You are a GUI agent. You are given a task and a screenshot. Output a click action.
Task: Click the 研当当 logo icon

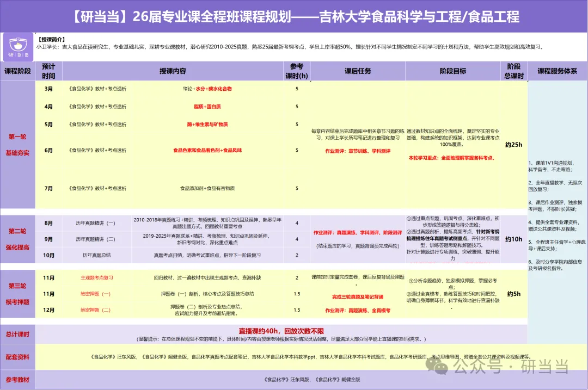click(x=18, y=47)
